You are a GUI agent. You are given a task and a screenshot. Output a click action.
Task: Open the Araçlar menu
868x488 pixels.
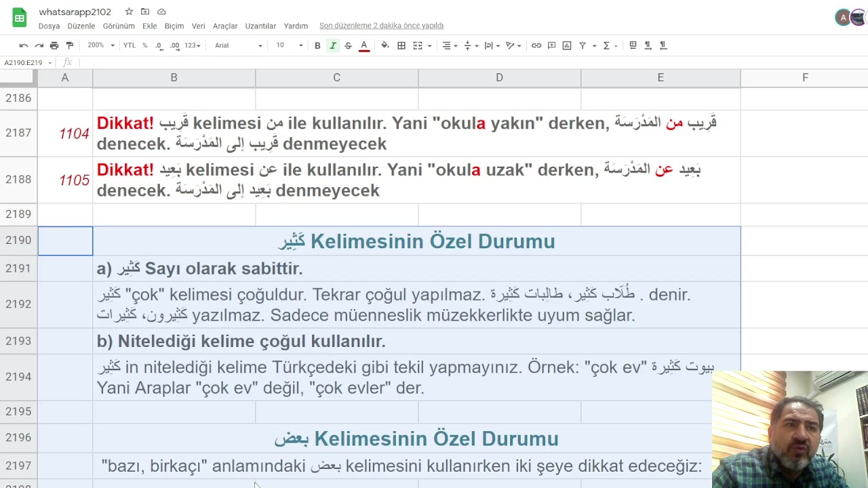(x=225, y=26)
